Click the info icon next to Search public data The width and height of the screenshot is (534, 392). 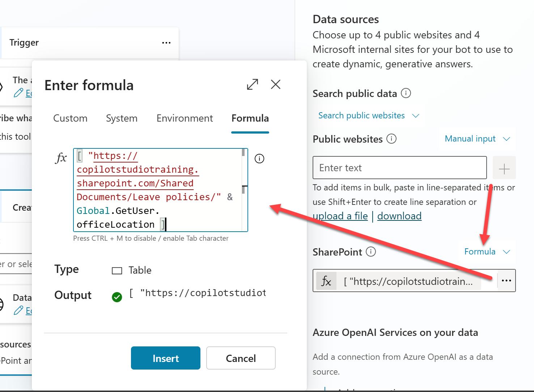coord(406,93)
